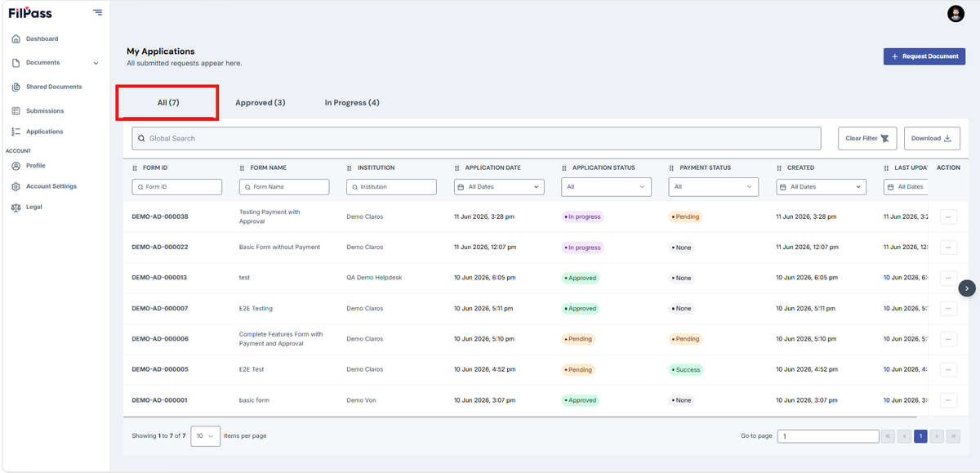Screen dimensions: 980x473
Task: Click the Legal scales icon
Action: (16, 207)
